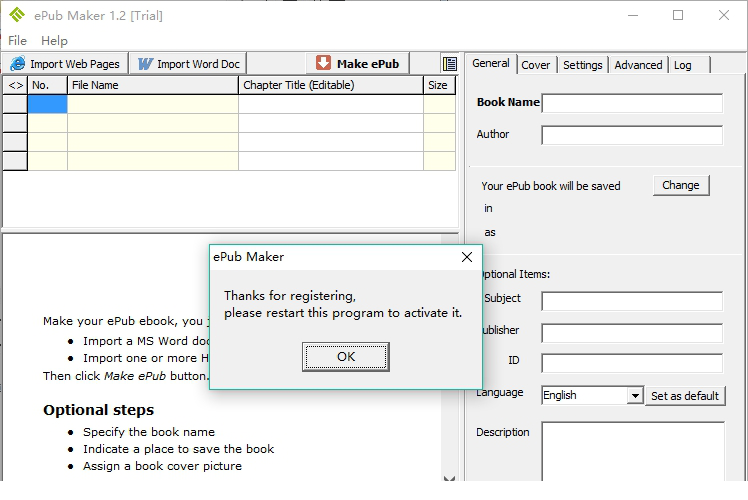Click 'Specify the book name' list item

pos(149,432)
